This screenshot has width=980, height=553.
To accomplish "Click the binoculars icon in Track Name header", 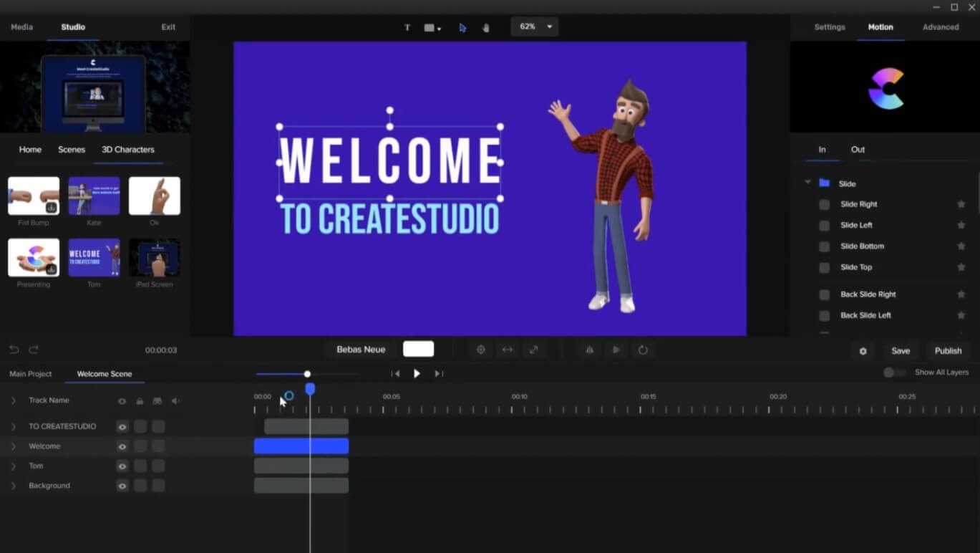I will point(157,401).
